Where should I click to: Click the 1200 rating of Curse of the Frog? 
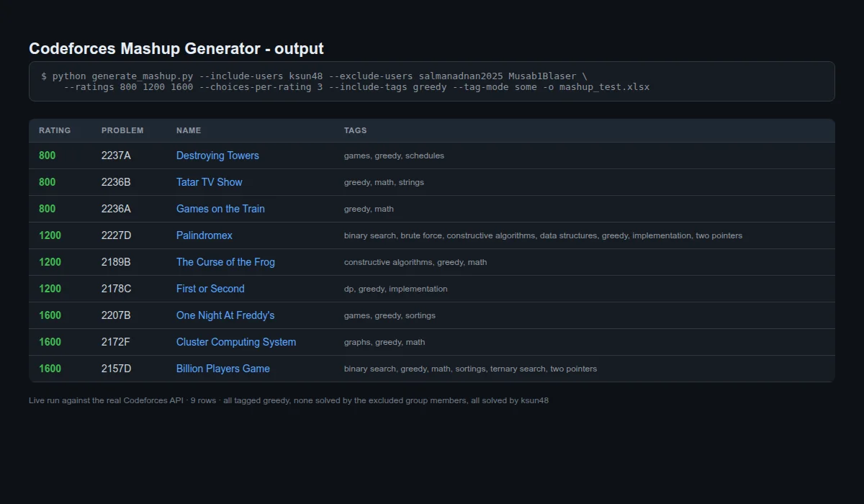coord(50,262)
